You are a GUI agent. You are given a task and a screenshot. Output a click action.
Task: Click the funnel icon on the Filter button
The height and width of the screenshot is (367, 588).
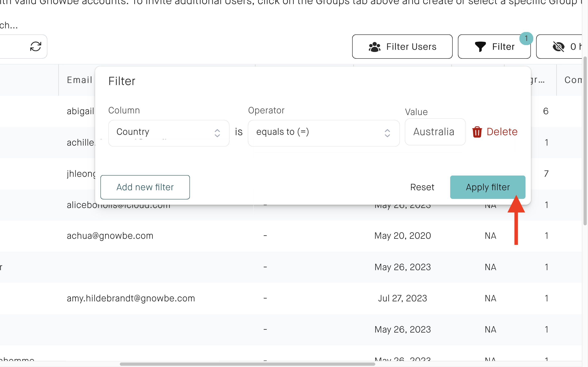coord(481,47)
